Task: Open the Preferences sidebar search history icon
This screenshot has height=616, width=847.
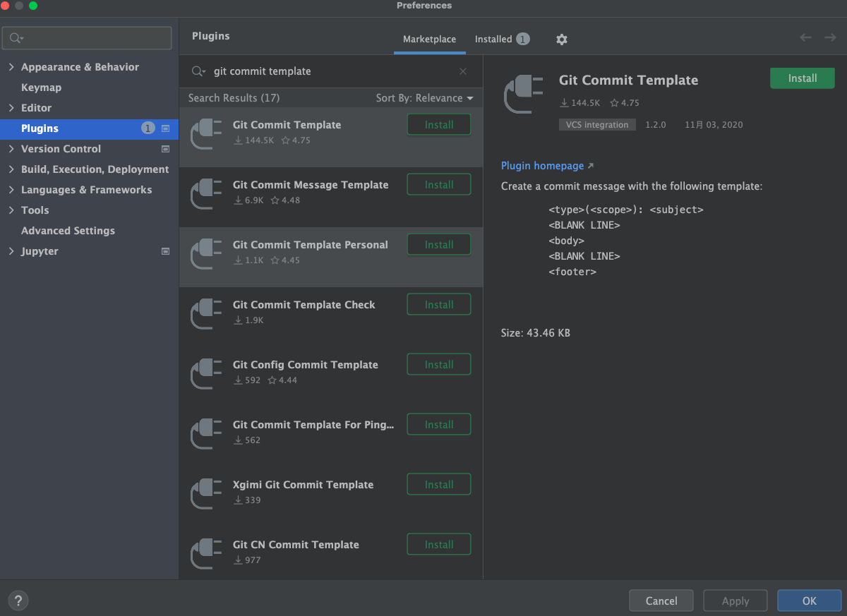Action: [17, 38]
